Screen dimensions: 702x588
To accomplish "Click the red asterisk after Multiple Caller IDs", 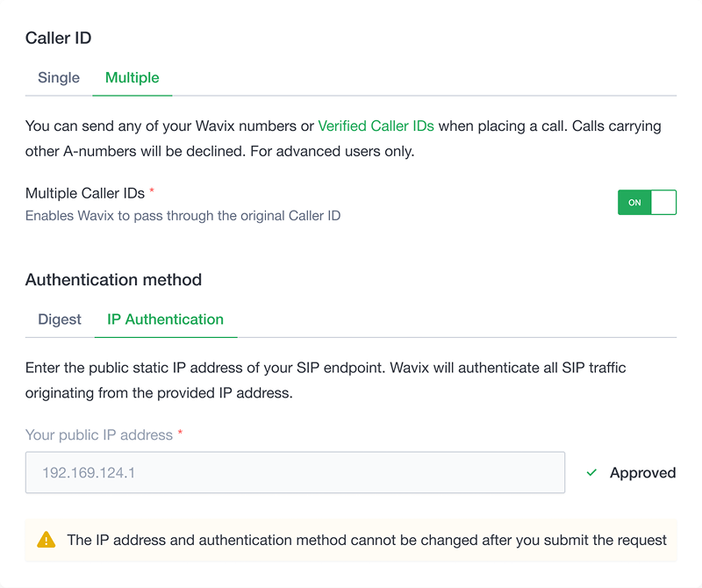I will click(x=152, y=192).
